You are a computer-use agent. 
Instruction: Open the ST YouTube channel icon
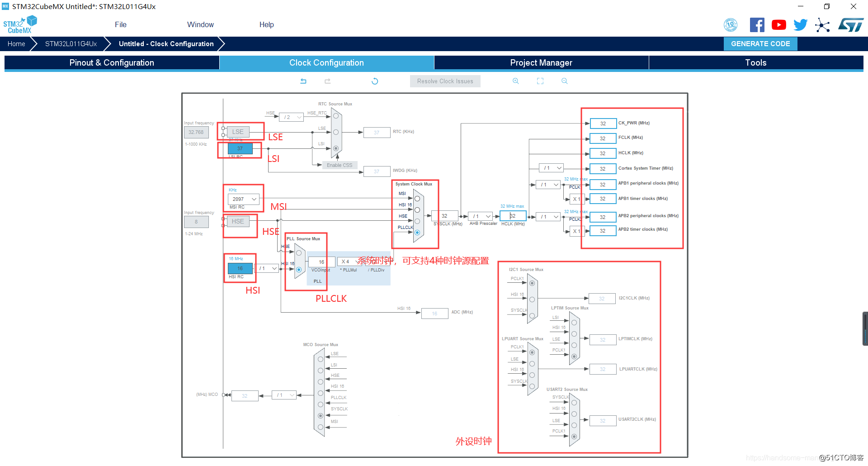pyautogui.click(x=778, y=25)
